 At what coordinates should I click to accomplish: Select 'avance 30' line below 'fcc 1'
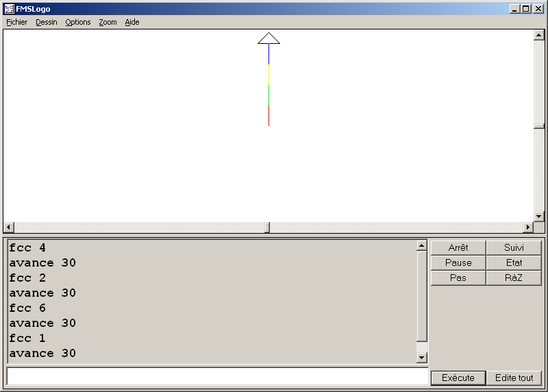click(42, 353)
